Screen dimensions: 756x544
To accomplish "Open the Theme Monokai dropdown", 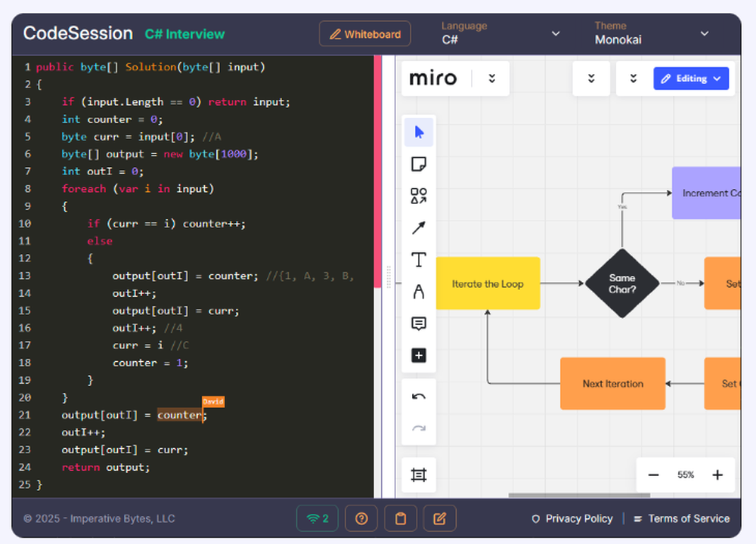I will pyautogui.click(x=652, y=33).
